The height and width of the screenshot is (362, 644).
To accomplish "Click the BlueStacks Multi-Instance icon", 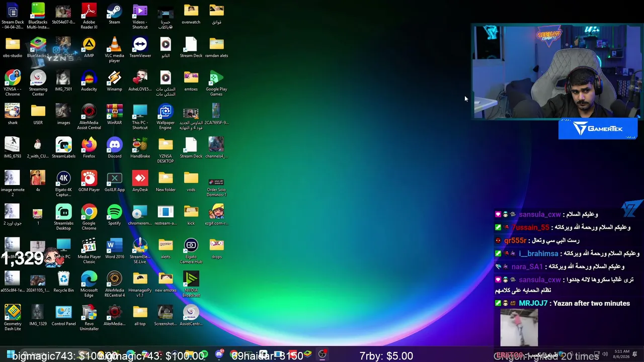I will click(x=38, y=16).
